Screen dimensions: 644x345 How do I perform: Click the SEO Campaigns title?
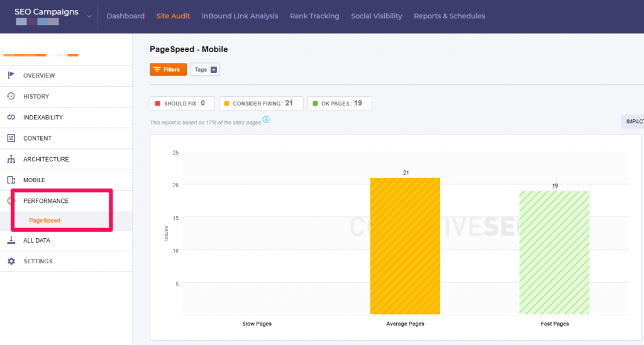[x=47, y=11]
